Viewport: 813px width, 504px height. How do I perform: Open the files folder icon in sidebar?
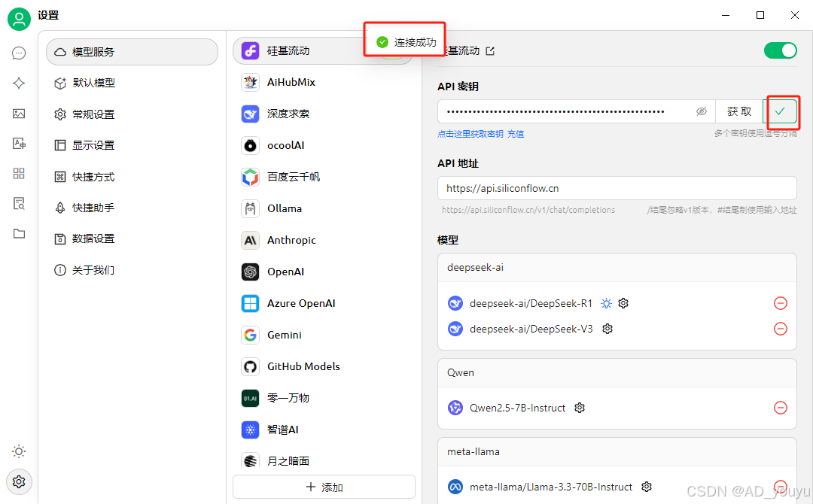tap(19, 233)
